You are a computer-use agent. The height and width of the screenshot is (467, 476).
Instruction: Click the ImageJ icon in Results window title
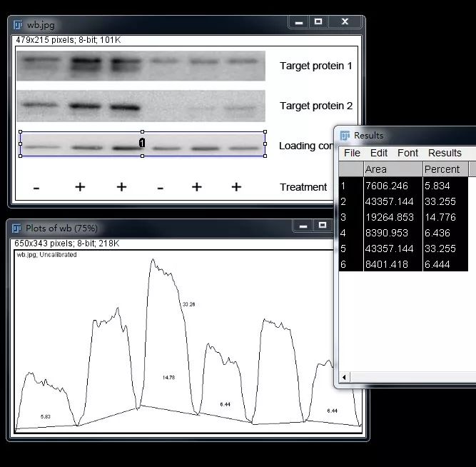[x=345, y=135]
